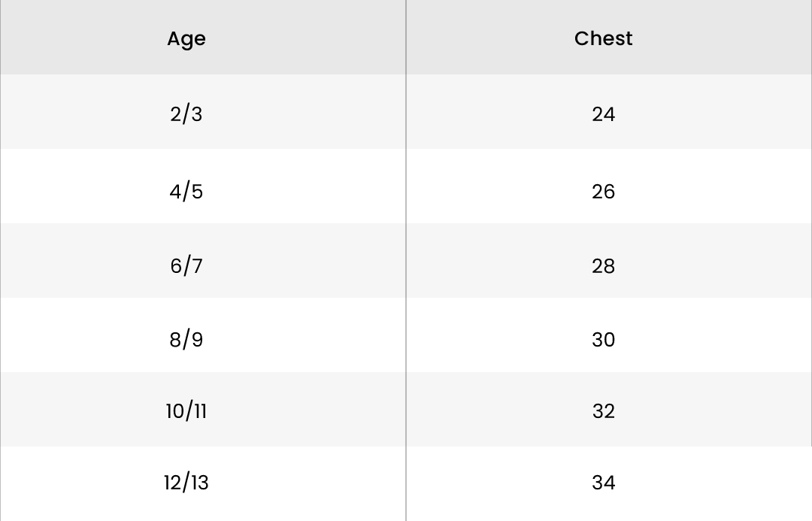Image resolution: width=812 pixels, height=521 pixels.
Task: Click the chest value 30
Action: (x=603, y=340)
